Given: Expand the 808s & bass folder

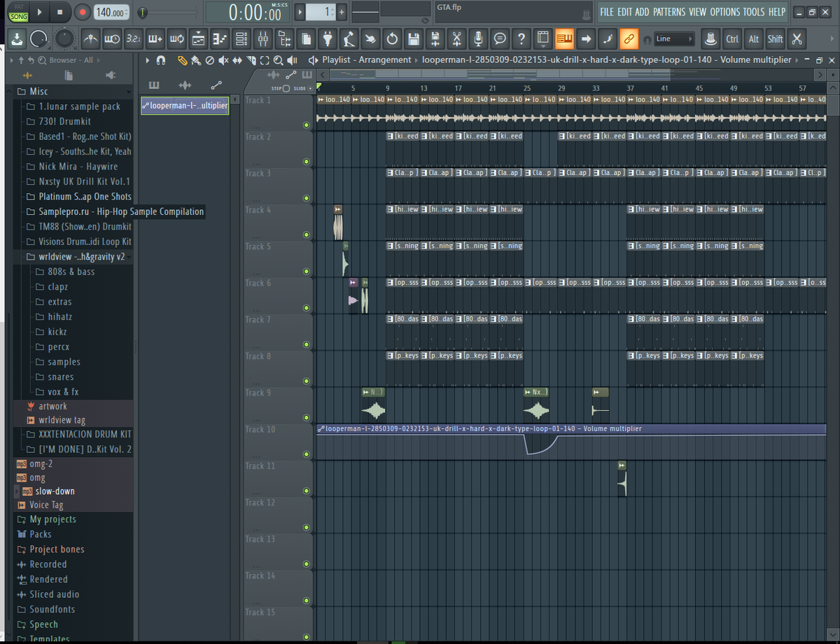Looking at the screenshot, I should [x=71, y=272].
